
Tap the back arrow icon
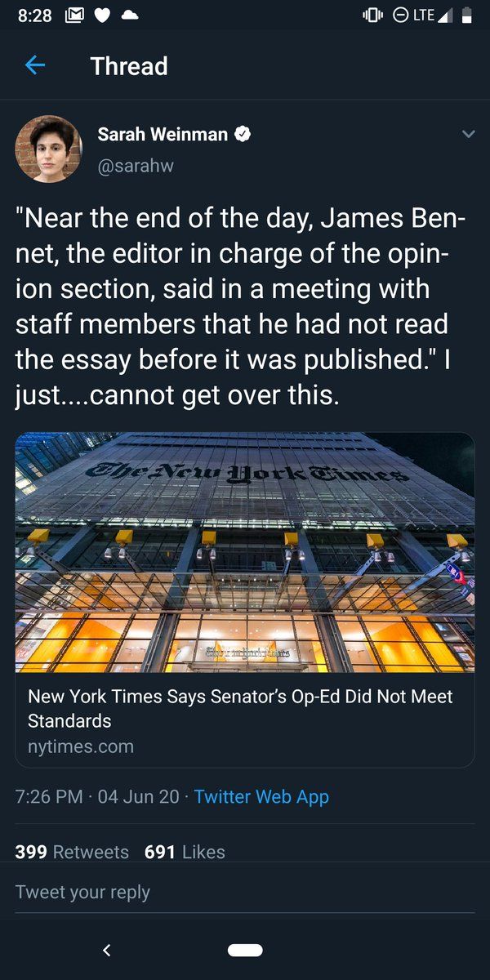(35, 66)
